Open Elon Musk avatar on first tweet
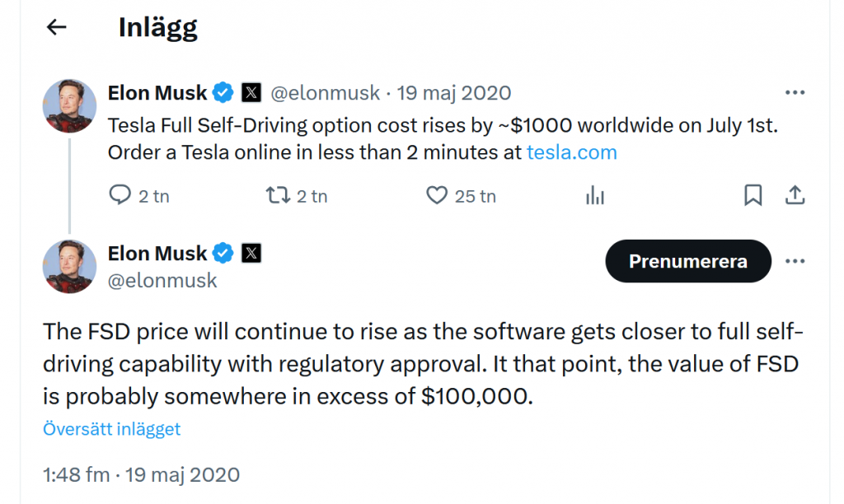The width and height of the screenshot is (844, 504). (x=69, y=106)
